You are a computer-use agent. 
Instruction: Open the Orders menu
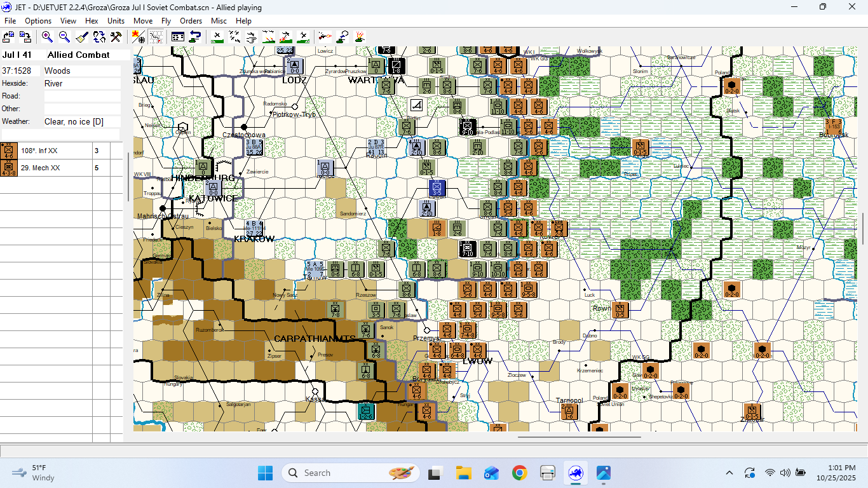pos(191,21)
